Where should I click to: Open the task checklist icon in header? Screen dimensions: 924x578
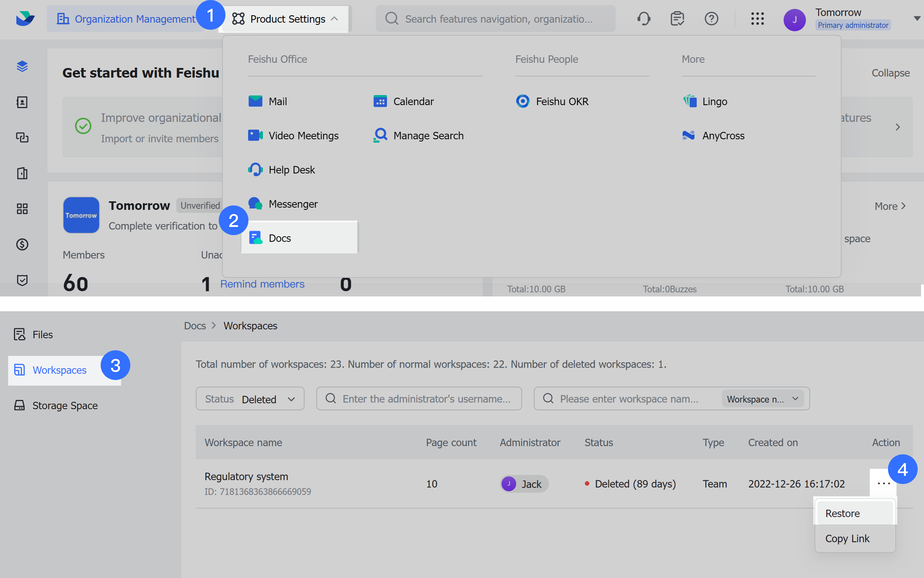click(x=677, y=18)
